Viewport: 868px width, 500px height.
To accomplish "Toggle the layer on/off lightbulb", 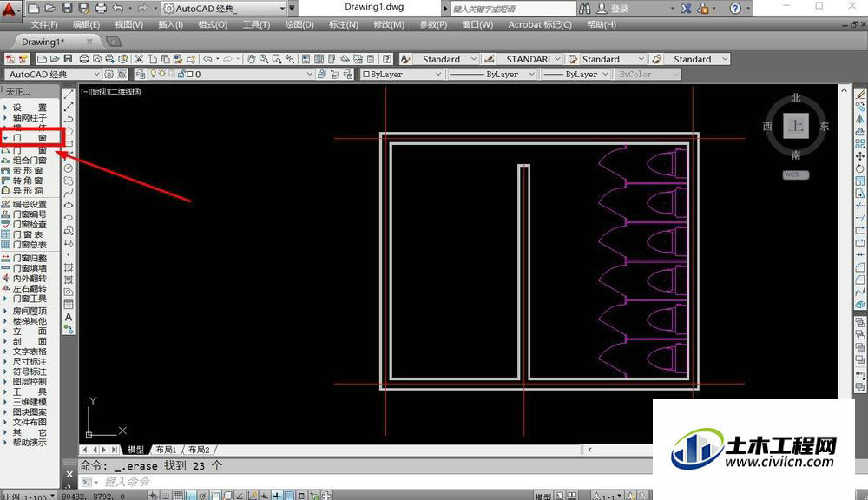I will point(154,74).
